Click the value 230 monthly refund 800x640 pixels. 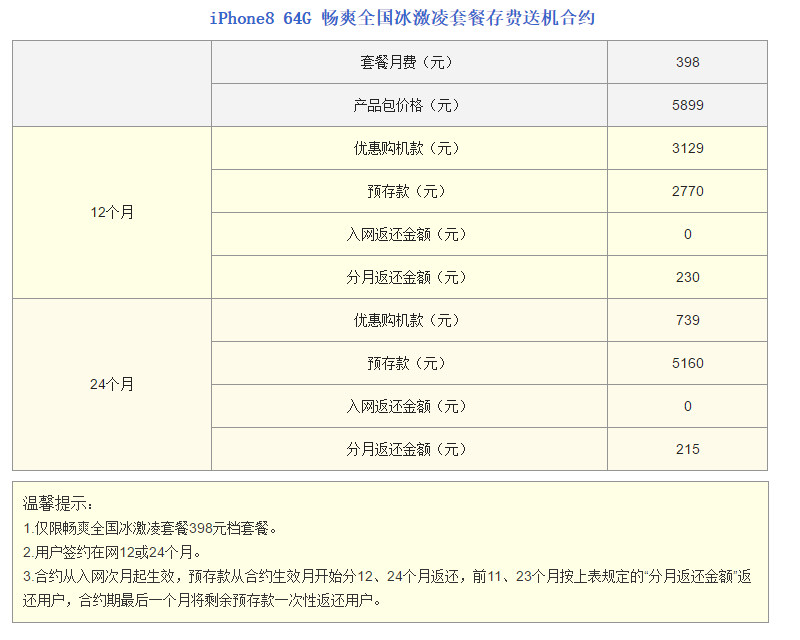tap(687, 277)
